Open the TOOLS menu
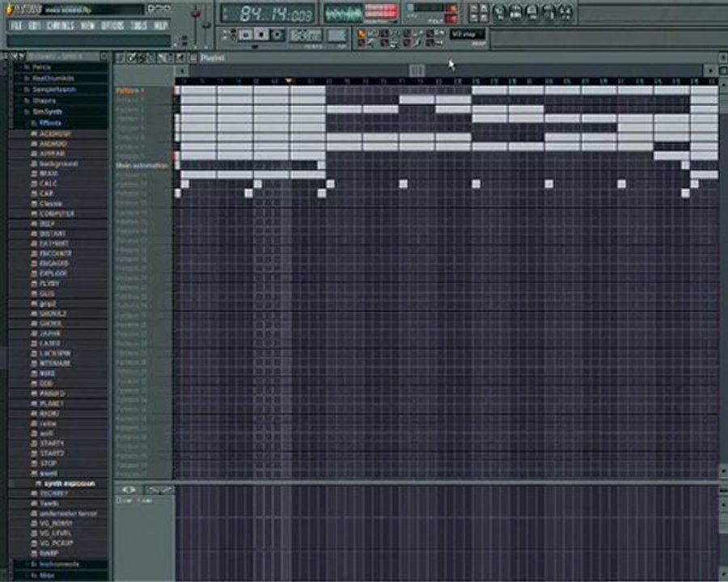Viewport: 728px width, 582px height. pos(139,25)
